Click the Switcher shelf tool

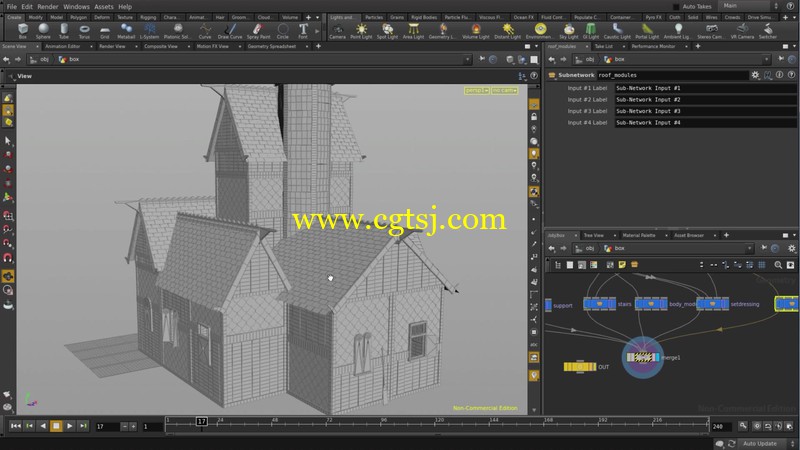(x=768, y=31)
